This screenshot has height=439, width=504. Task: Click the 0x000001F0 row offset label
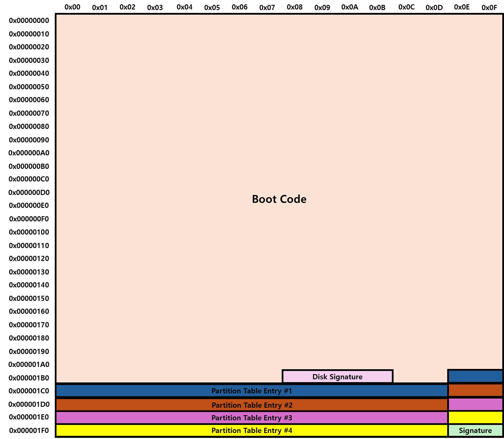pos(29,431)
